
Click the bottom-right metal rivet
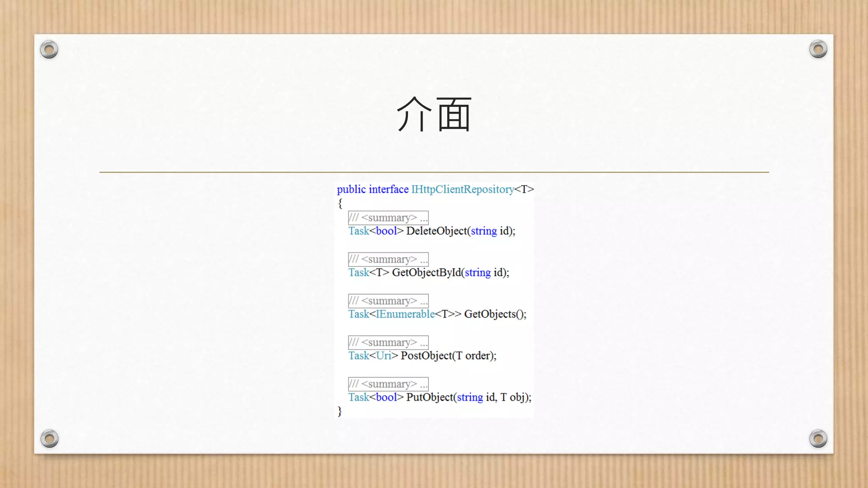click(x=818, y=438)
